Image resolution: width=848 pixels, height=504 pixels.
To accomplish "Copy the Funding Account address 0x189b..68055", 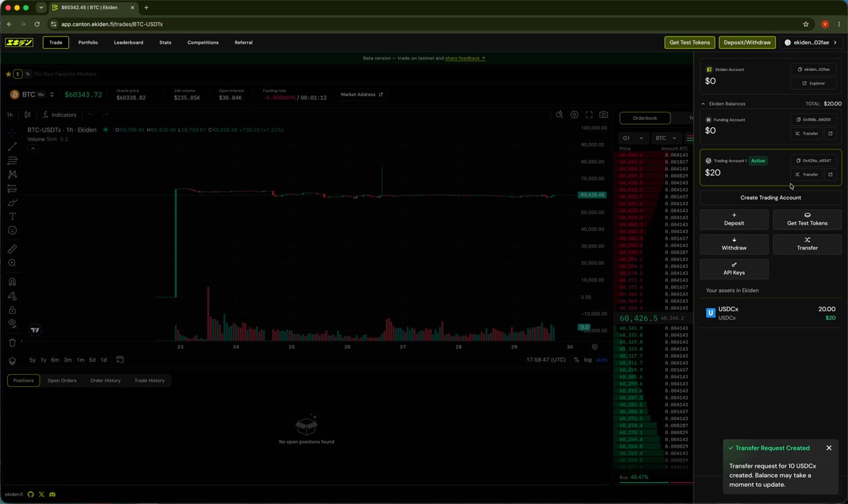I will (814, 120).
